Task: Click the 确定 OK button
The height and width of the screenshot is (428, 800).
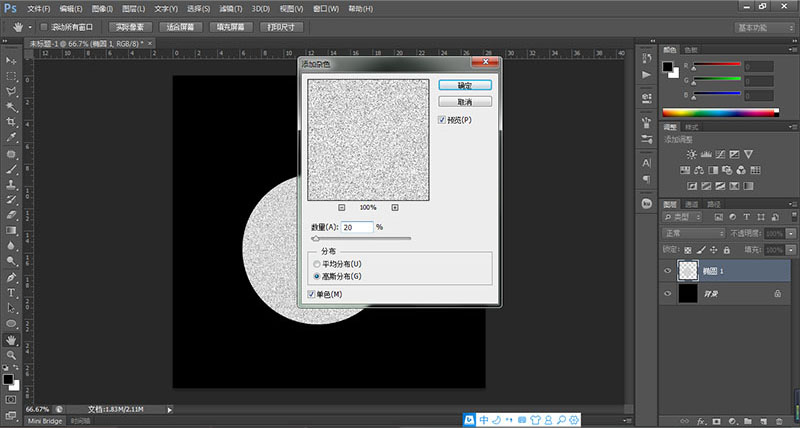Action: pyautogui.click(x=463, y=86)
